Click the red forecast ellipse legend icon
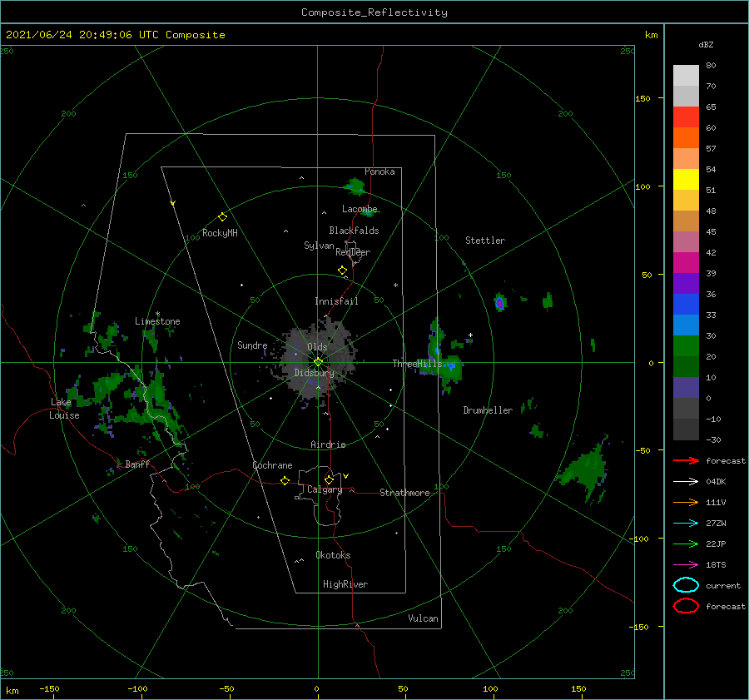Screen dimensions: 749x700 [x=686, y=606]
